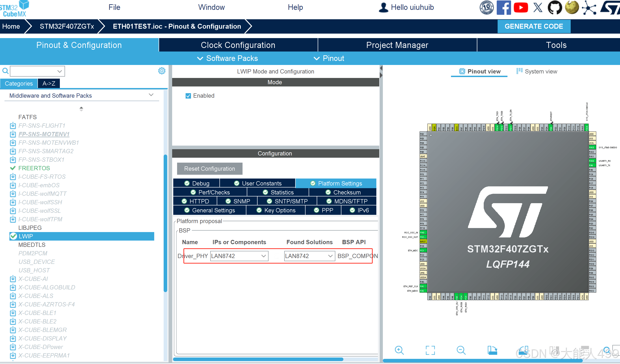Download the X-CUBE-DISPLAY pack
620x364 pixels.
click(x=13, y=339)
